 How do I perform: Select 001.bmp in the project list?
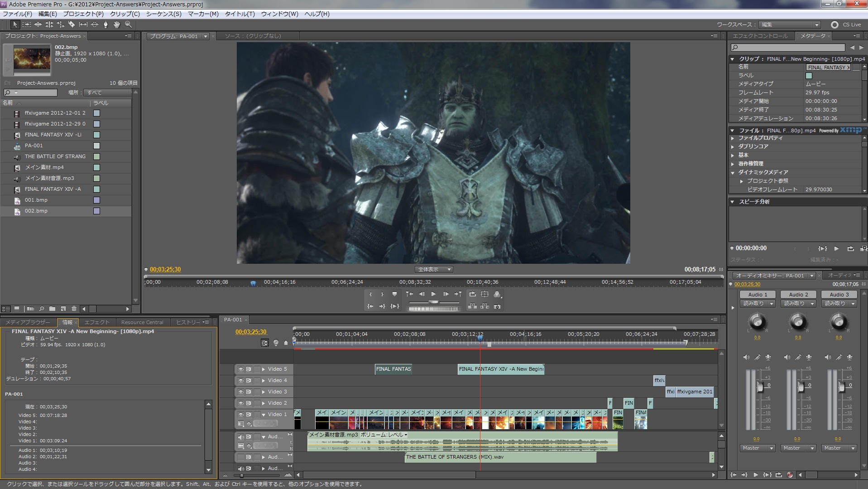point(36,200)
